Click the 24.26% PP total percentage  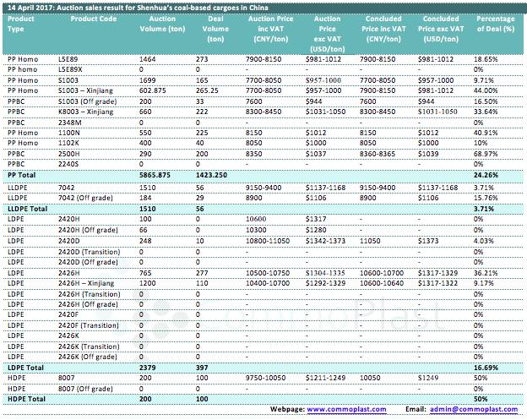[486, 173]
